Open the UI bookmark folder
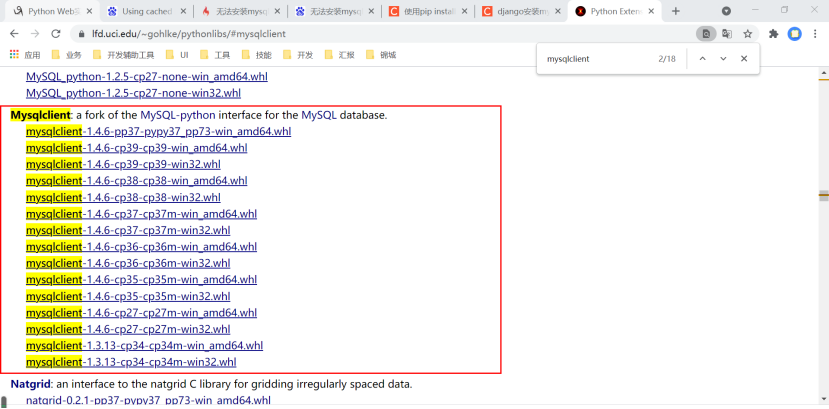This screenshot has height=409, width=829. [177, 54]
